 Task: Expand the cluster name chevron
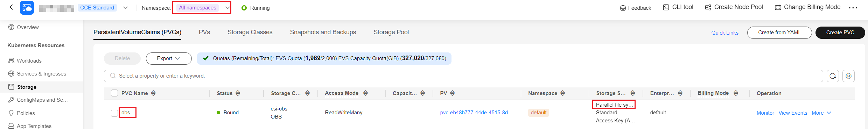pos(125,8)
